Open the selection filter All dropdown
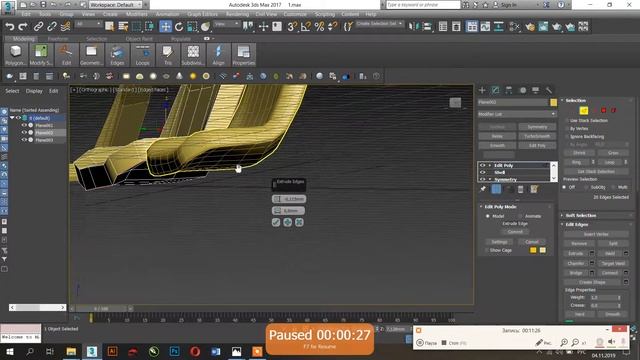 88,24
